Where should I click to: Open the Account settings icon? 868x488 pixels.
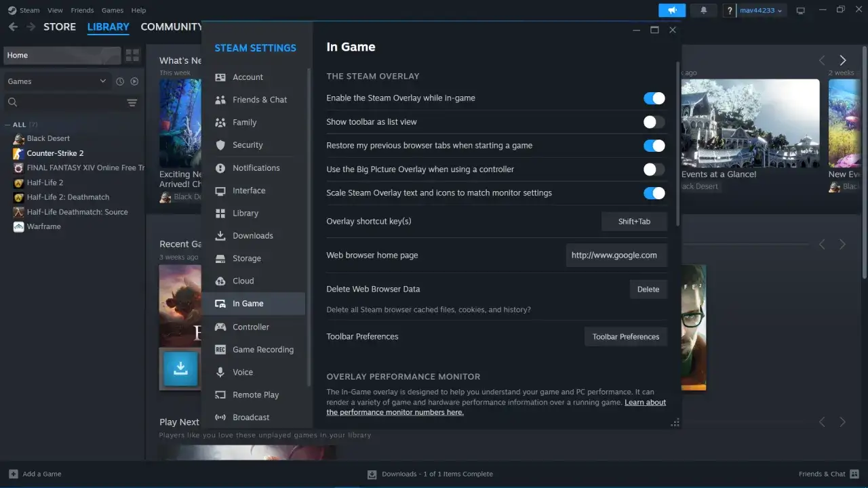coord(220,77)
